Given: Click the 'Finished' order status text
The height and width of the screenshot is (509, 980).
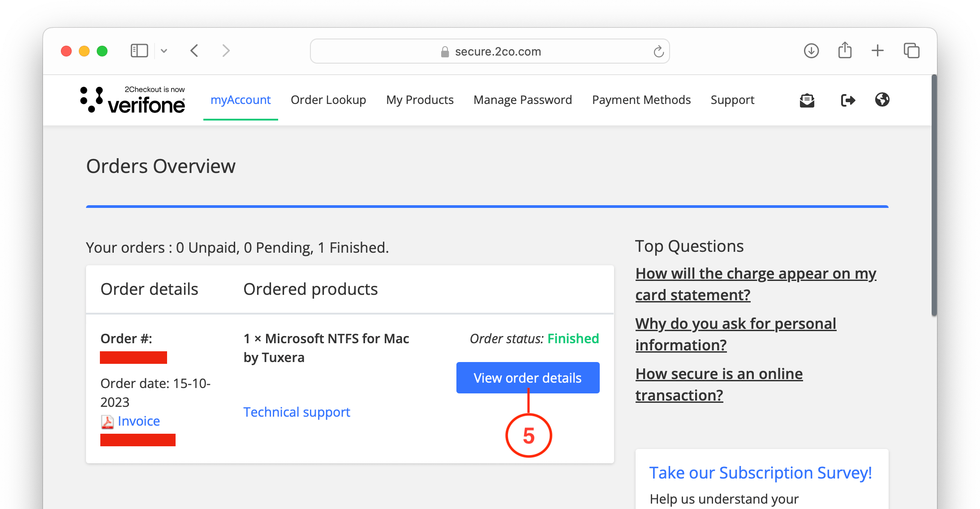Looking at the screenshot, I should [x=573, y=339].
